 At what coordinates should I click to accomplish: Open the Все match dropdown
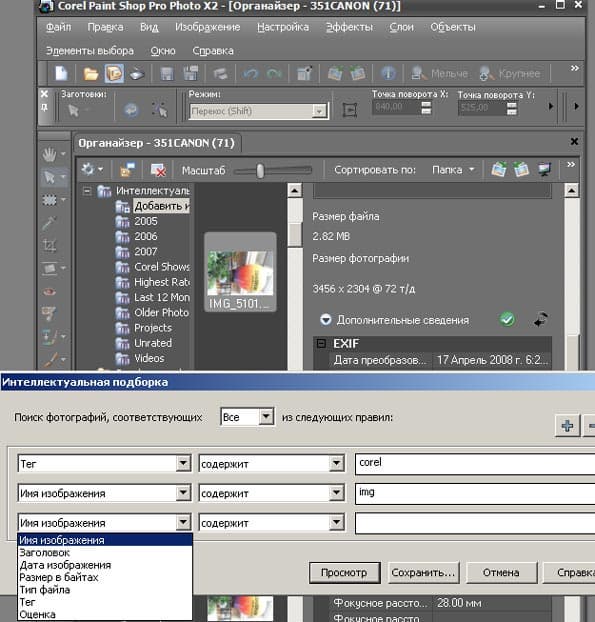coord(266,417)
